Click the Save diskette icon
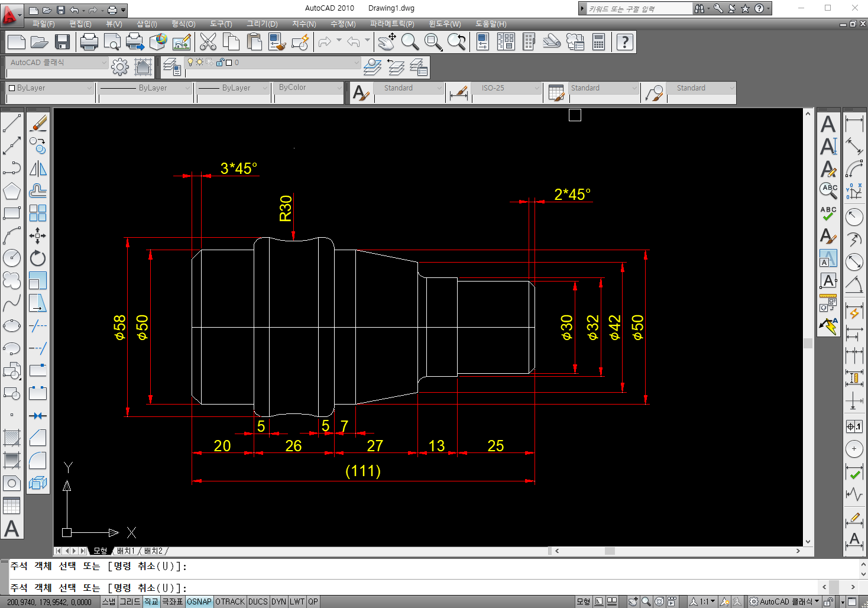This screenshot has width=868, height=608. [63, 42]
